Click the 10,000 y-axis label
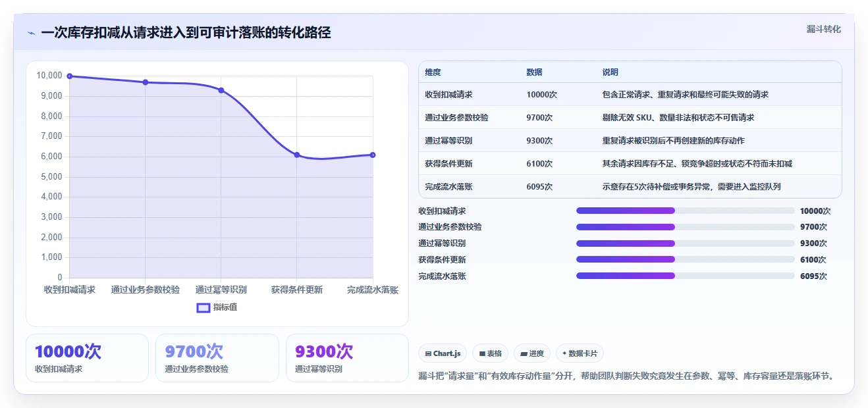The image size is (868, 408). [49, 76]
